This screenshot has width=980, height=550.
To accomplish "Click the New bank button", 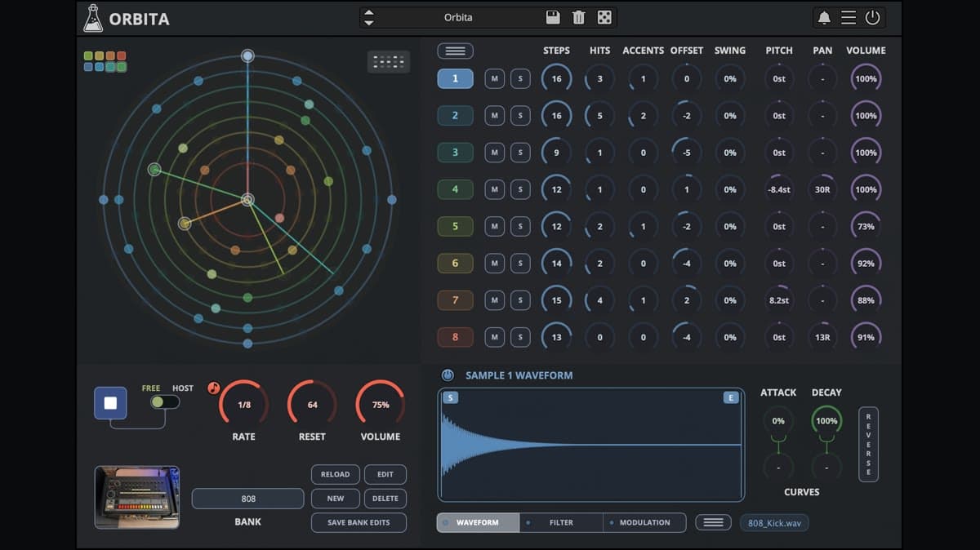I will 335,499.
